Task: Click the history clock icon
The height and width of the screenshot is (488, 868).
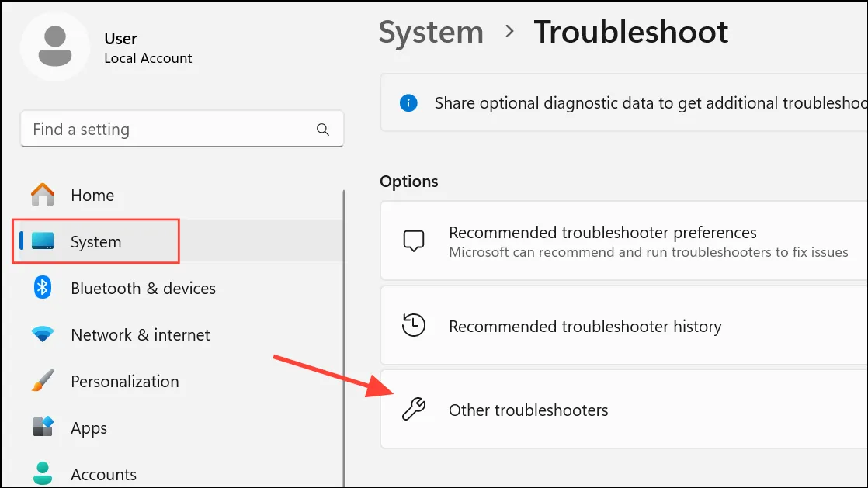Action: click(x=414, y=325)
